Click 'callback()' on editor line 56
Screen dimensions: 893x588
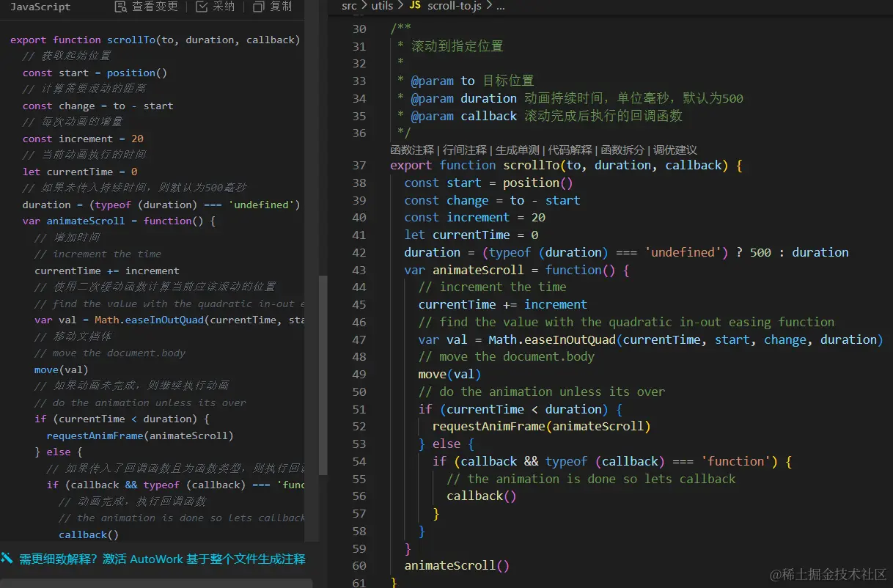coord(482,496)
